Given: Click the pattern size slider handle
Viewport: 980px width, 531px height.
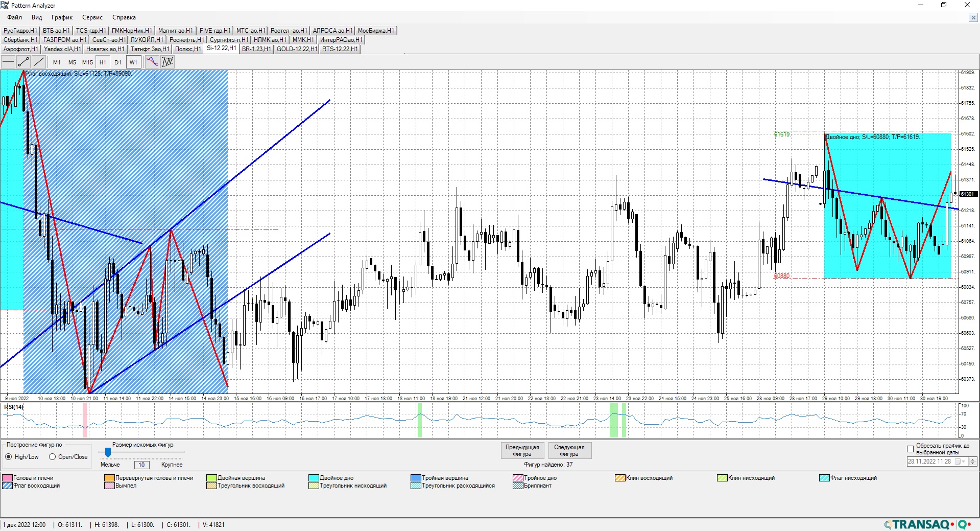Looking at the screenshot, I should (x=108, y=452).
